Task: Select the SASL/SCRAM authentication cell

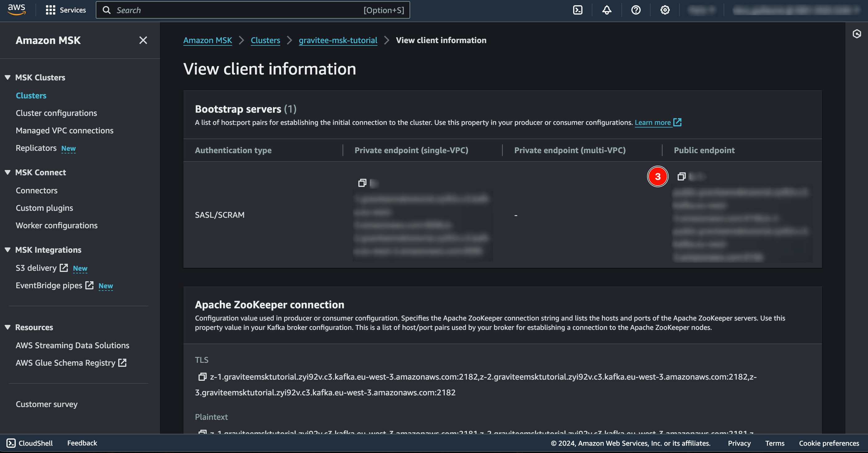Action: click(x=220, y=215)
